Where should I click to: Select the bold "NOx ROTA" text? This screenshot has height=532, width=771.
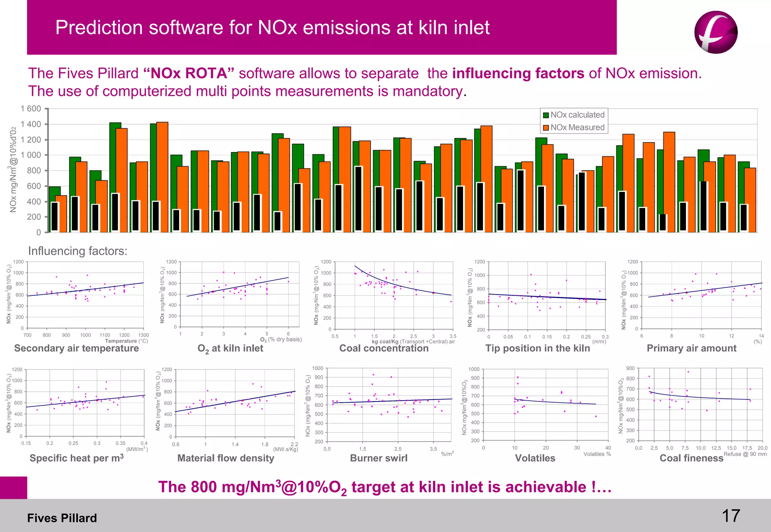[x=189, y=73]
